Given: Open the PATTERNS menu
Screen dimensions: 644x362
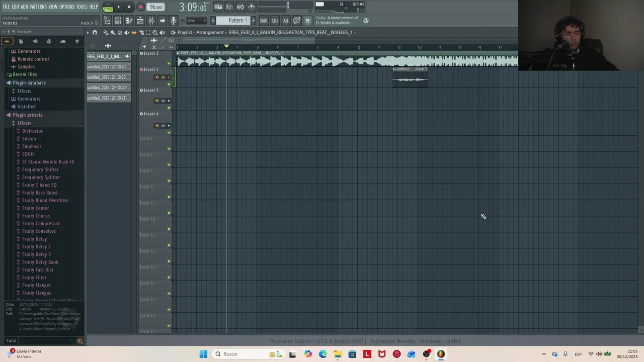Looking at the screenshot, I should [x=38, y=7].
